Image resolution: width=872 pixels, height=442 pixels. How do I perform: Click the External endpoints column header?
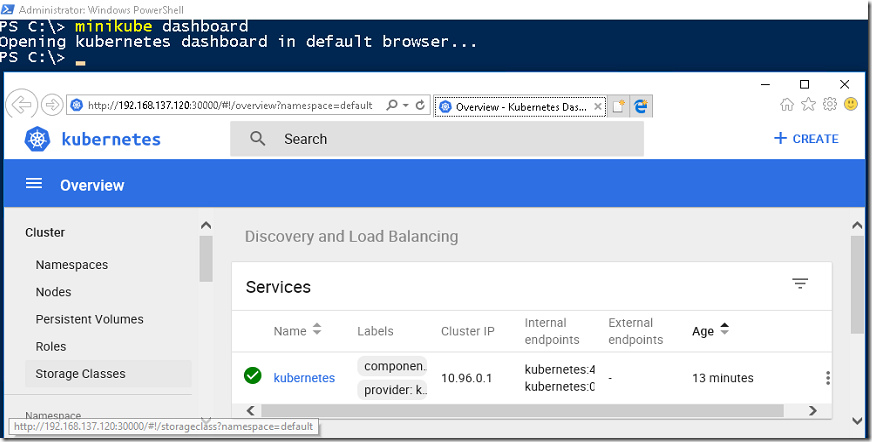pos(636,331)
